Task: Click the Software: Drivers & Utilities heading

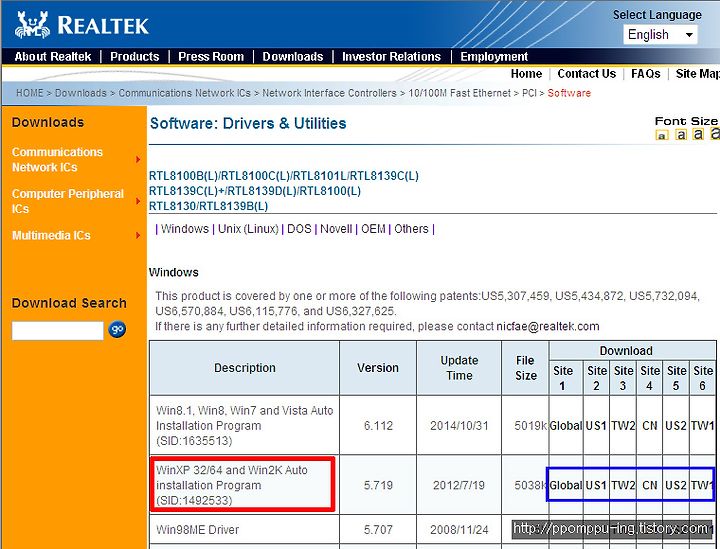Action: pos(248,123)
